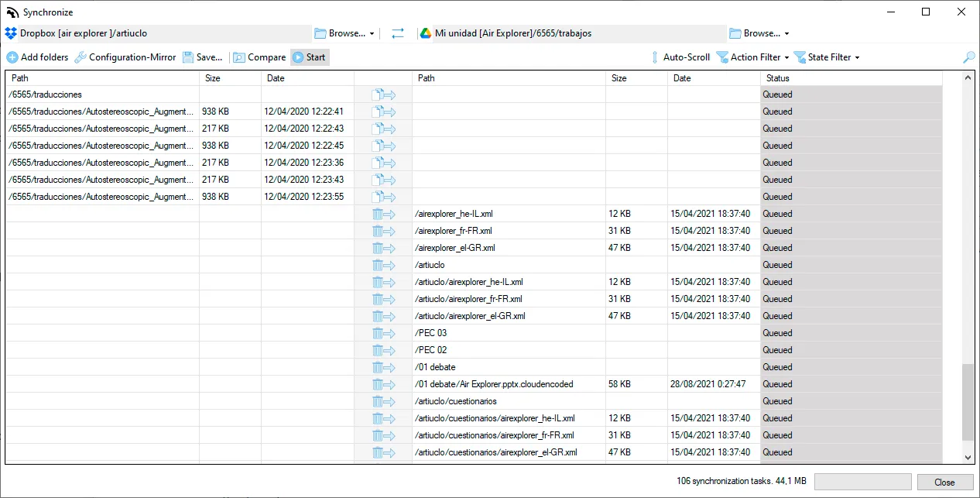The width and height of the screenshot is (980, 498).
Task: Click the empty progress bar at bottom
Action: [863, 482]
